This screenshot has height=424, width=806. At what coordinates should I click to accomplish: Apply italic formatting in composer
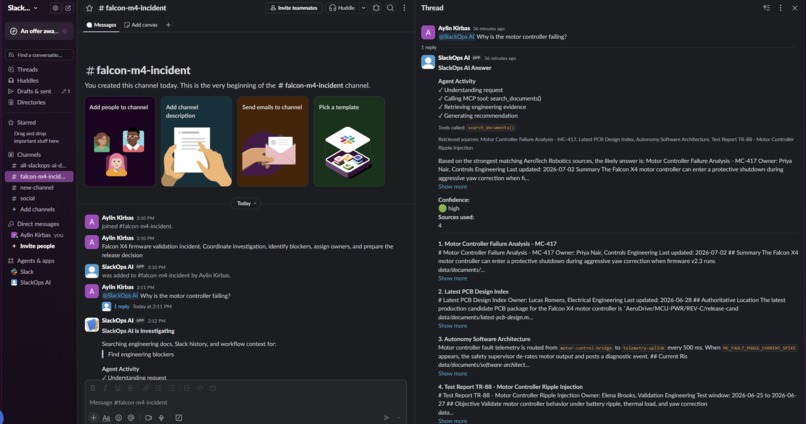tap(105, 388)
